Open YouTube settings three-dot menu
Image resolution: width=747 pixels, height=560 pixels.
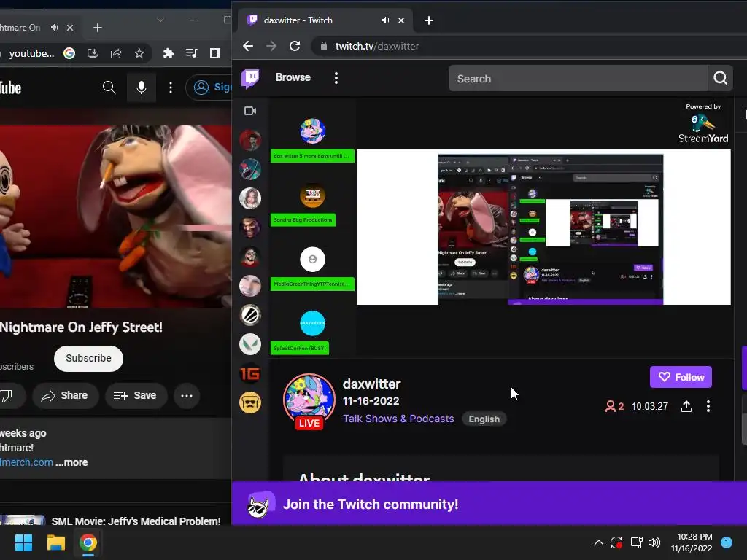point(171,87)
